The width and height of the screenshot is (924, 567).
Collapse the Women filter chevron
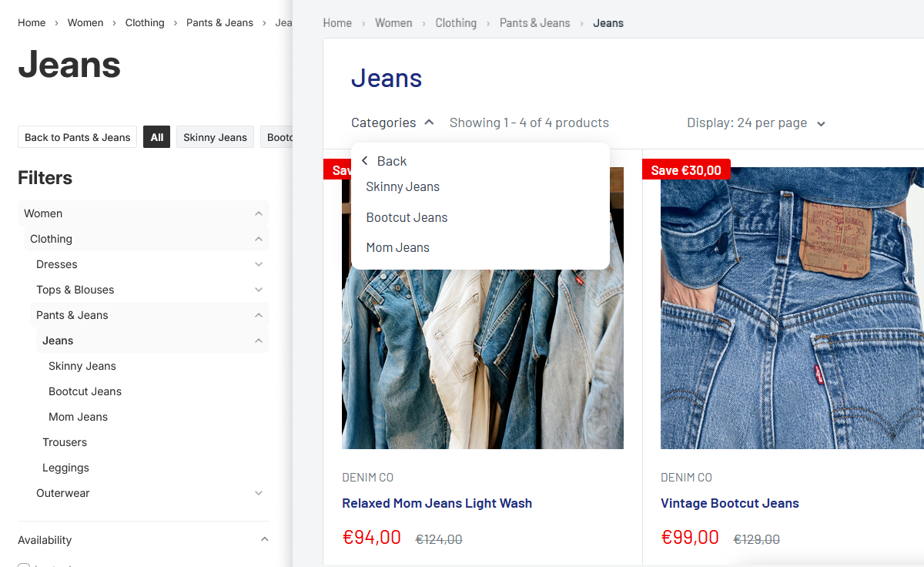pos(259,213)
